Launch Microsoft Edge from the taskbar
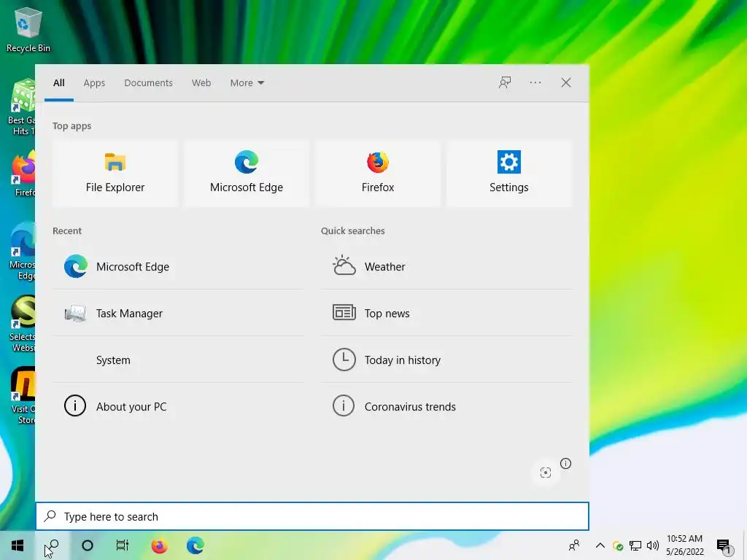The height and width of the screenshot is (560, 747). pyautogui.click(x=195, y=545)
